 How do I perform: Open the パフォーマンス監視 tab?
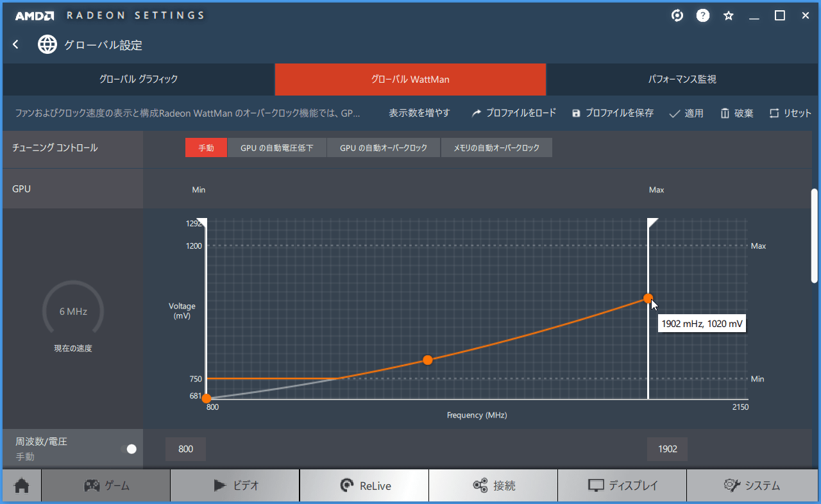click(x=682, y=80)
